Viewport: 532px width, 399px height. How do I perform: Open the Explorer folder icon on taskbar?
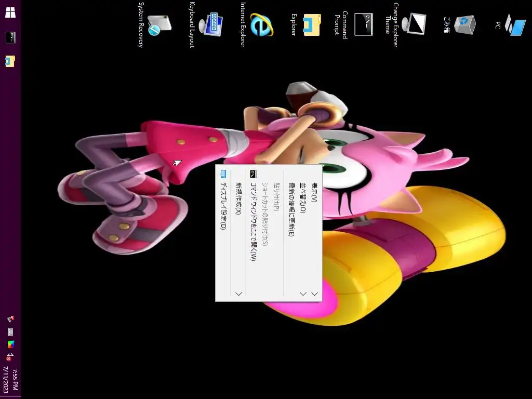click(10, 61)
